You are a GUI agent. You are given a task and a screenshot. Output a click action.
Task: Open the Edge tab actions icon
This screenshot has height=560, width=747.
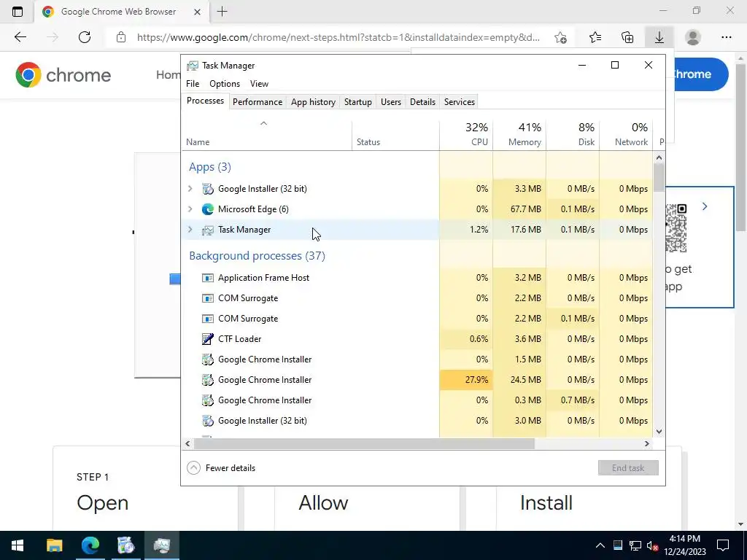[x=18, y=12]
